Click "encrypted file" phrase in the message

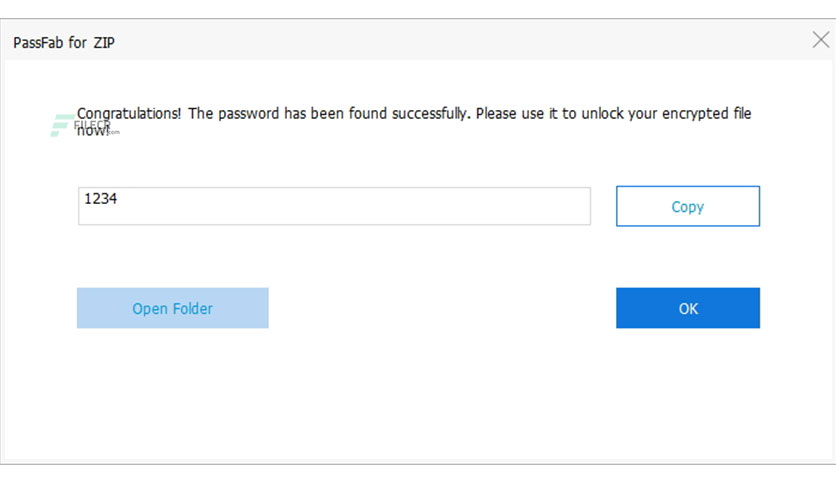706,114
